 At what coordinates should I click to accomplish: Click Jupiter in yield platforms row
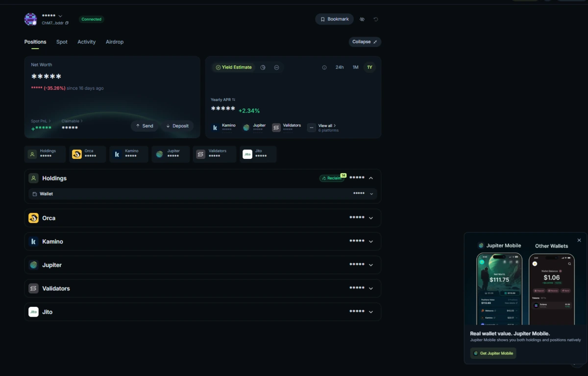pos(255,127)
